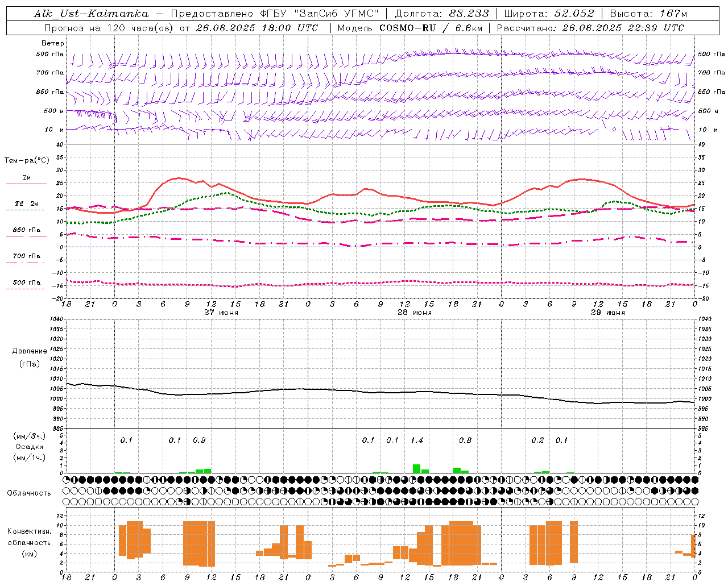Click the 'Td 2м' dew point legend entry

(x=27, y=203)
